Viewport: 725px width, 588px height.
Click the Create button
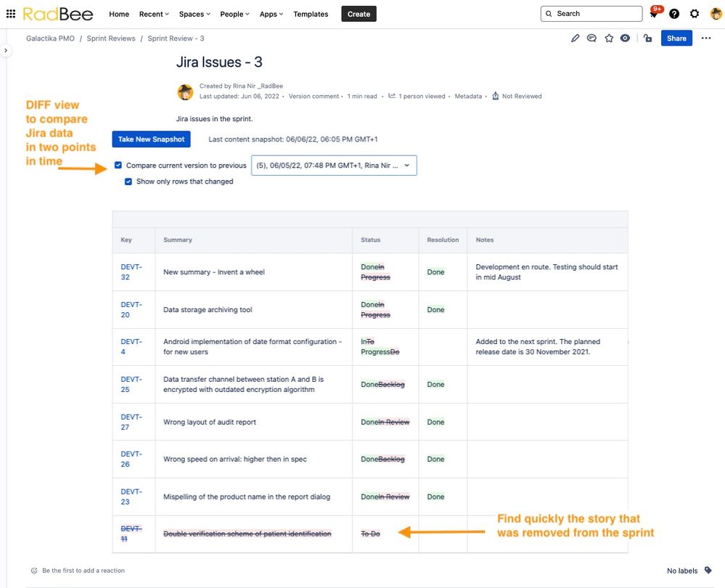(359, 14)
